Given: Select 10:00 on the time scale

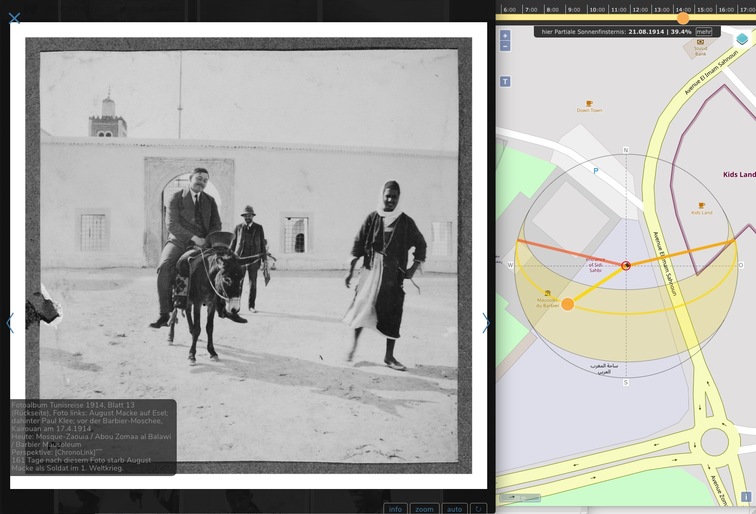Looking at the screenshot, I should coord(597,10).
